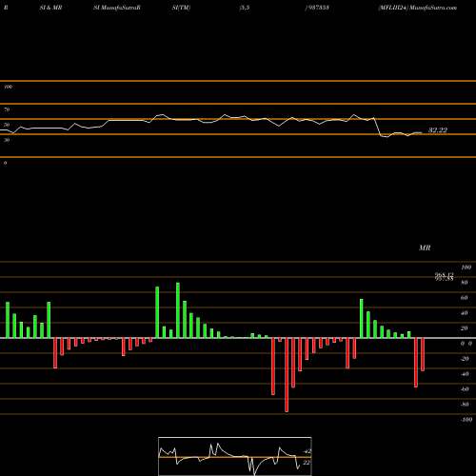This screenshot has height=476, width=476.
Task: Click the RSI axis label 30
Action: point(7,140)
